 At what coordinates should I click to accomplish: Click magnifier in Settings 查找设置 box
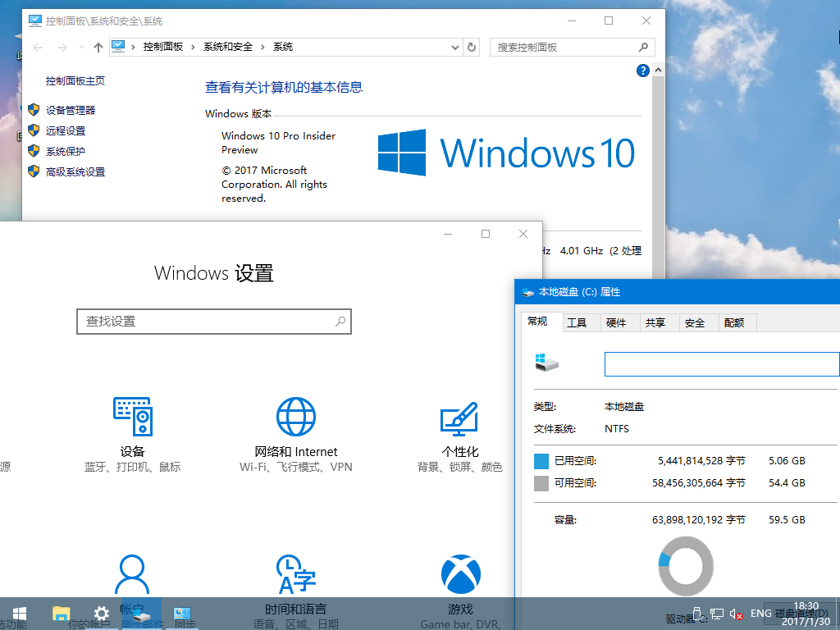click(x=340, y=322)
